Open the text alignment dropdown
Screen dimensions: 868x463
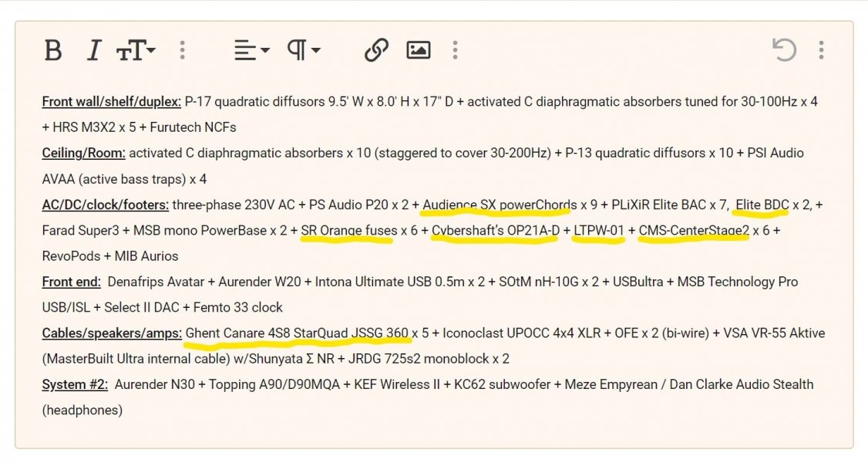252,51
